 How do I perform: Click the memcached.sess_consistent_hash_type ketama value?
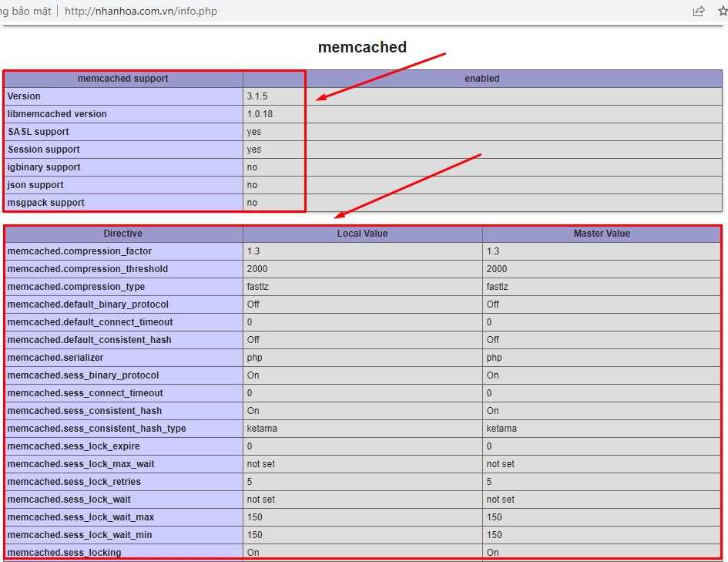[x=260, y=428]
